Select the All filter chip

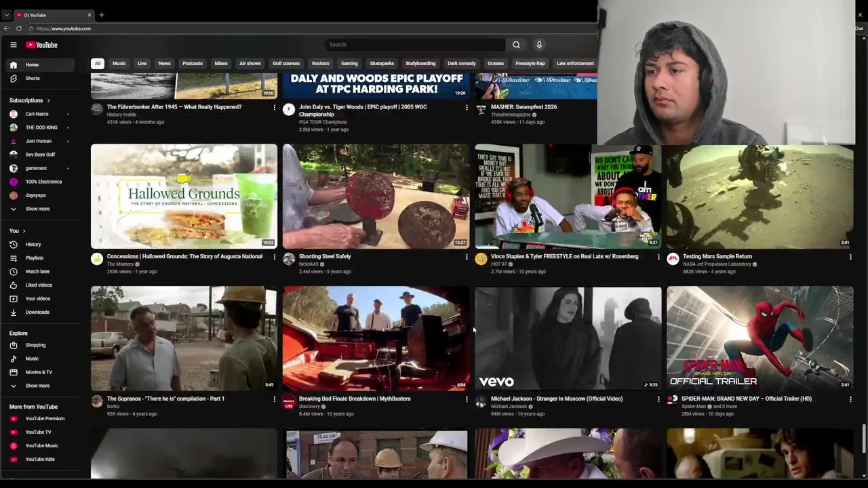(x=97, y=64)
